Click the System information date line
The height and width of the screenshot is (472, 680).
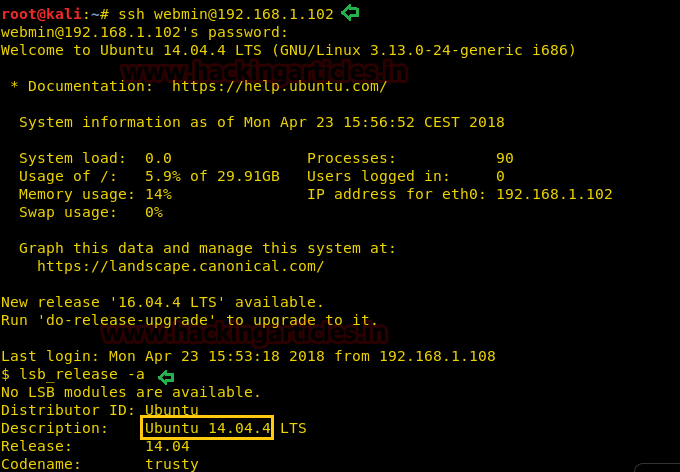(261, 122)
